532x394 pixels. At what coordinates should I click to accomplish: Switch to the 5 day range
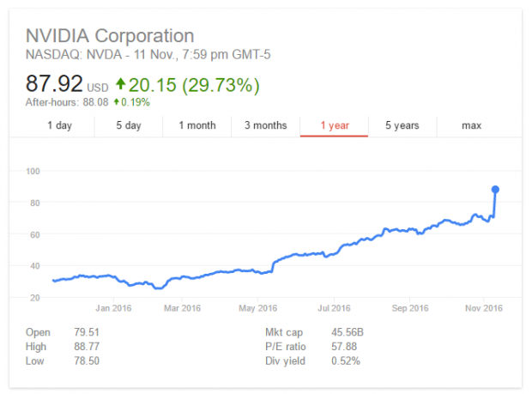pos(129,125)
